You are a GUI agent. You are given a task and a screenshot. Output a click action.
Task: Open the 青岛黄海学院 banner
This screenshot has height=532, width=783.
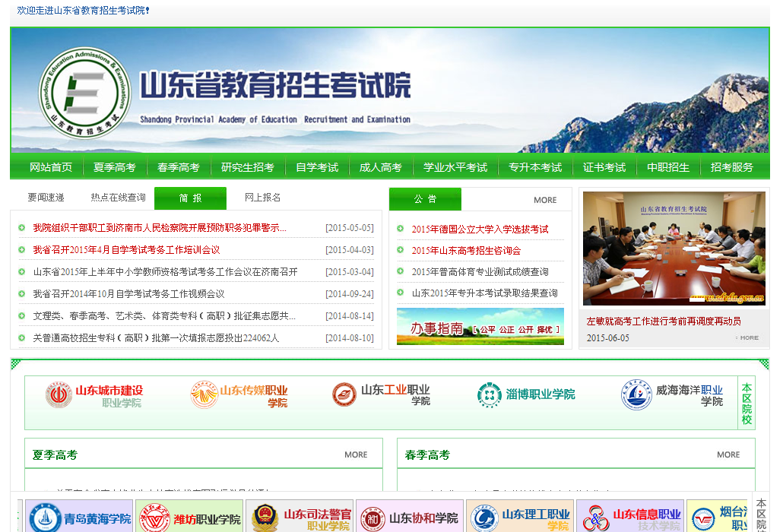79,517
